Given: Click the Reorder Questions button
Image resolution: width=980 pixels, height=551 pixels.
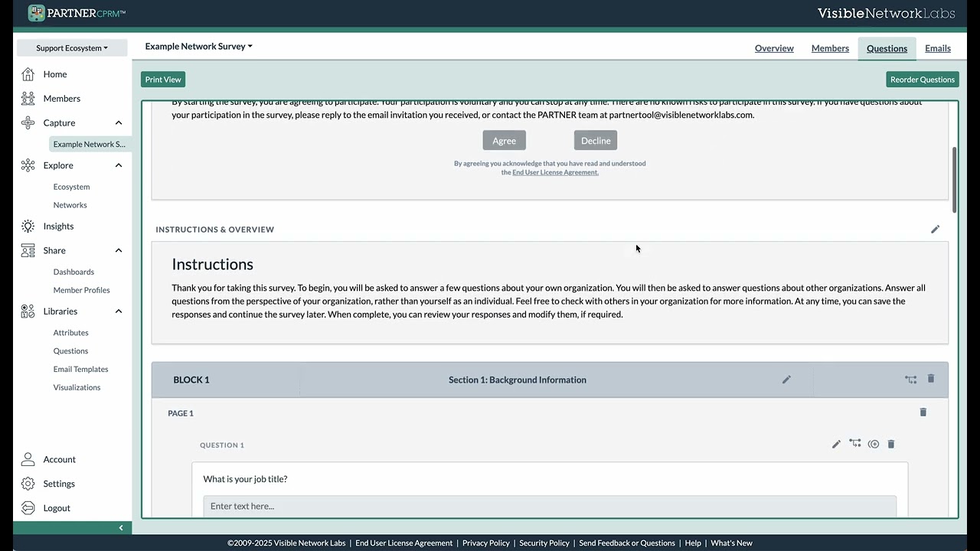Looking at the screenshot, I should [923, 80].
